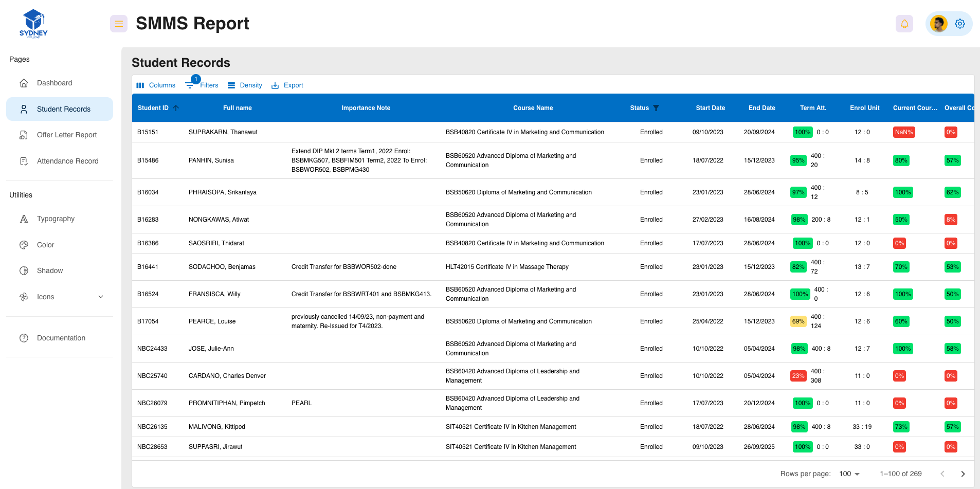Click the hamburger menu beside SMMS Report
This screenshot has height=489, width=980.
(119, 24)
